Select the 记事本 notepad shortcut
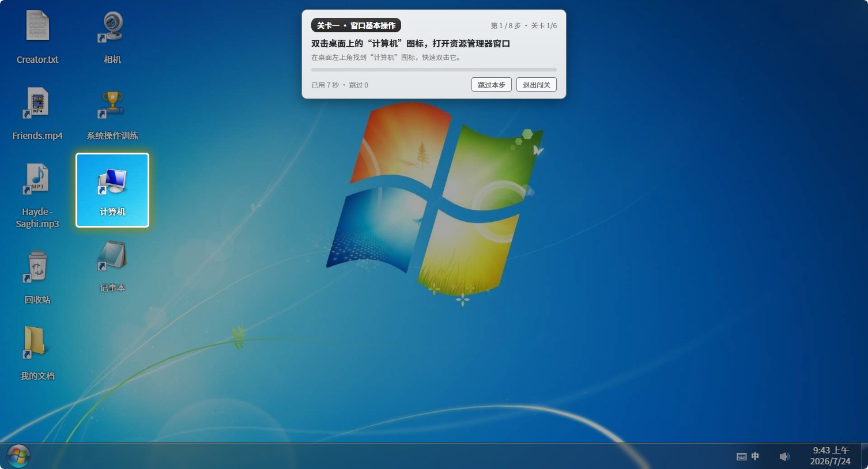Screen dimensions: 868x469 112,266
